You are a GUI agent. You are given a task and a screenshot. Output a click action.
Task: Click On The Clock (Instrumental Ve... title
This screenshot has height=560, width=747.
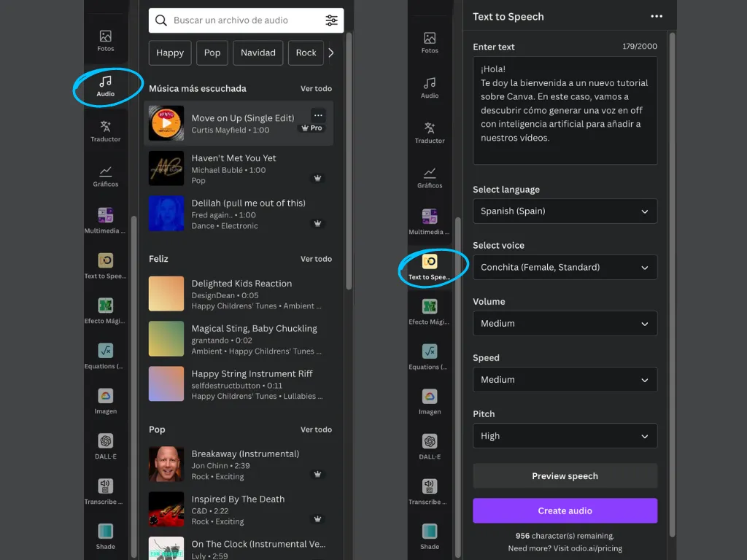[x=258, y=544]
